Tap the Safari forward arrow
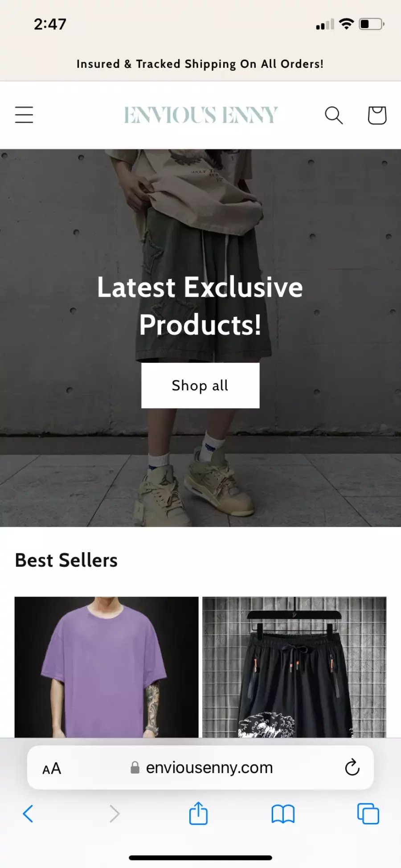 [x=115, y=814]
